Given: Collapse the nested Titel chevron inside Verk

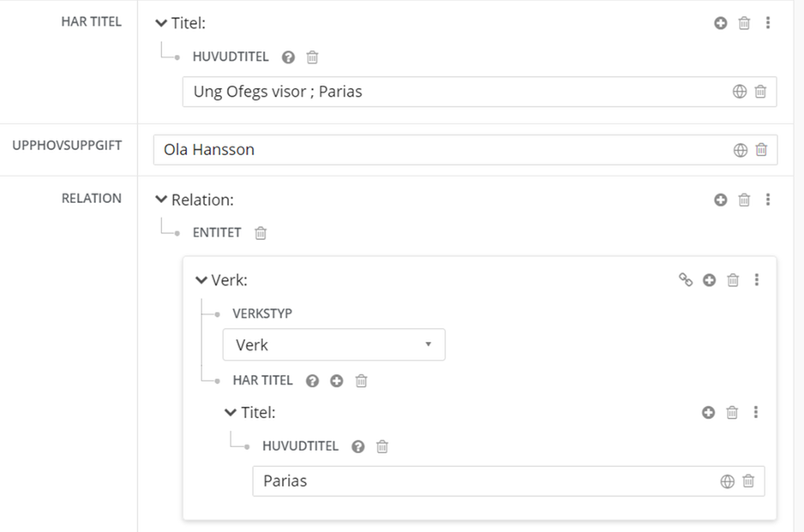Looking at the screenshot, I should tap(231, 412).
